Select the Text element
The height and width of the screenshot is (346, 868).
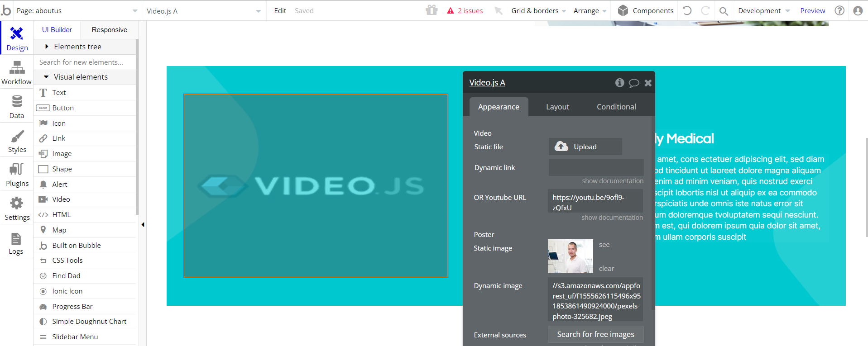pyautogui.click(x=85, y=93)
